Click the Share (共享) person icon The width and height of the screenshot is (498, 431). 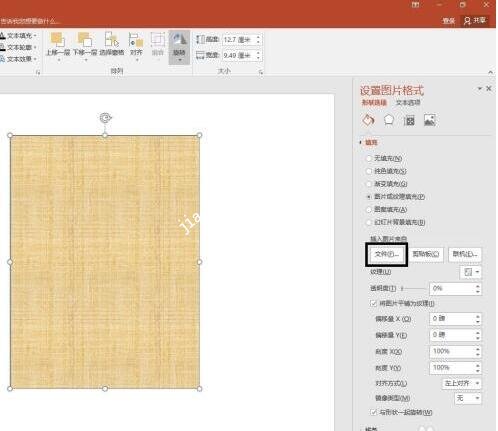467,21
